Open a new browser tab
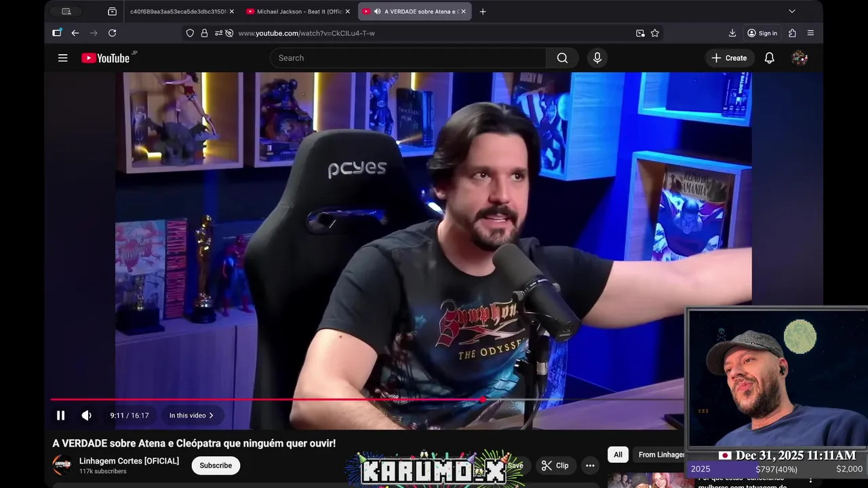Viewport: 868px width, 488px height. pos(483,12)
